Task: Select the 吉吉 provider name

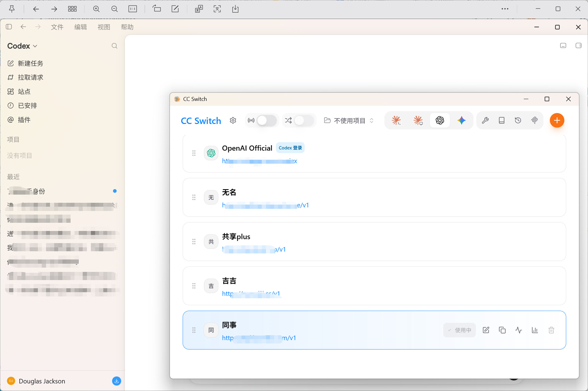Action: tap(229, 281)
